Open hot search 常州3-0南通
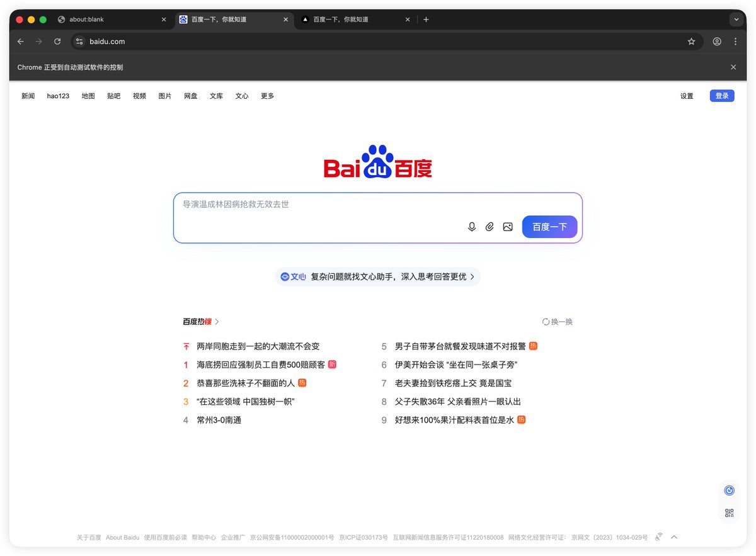 tap(219, 420)
